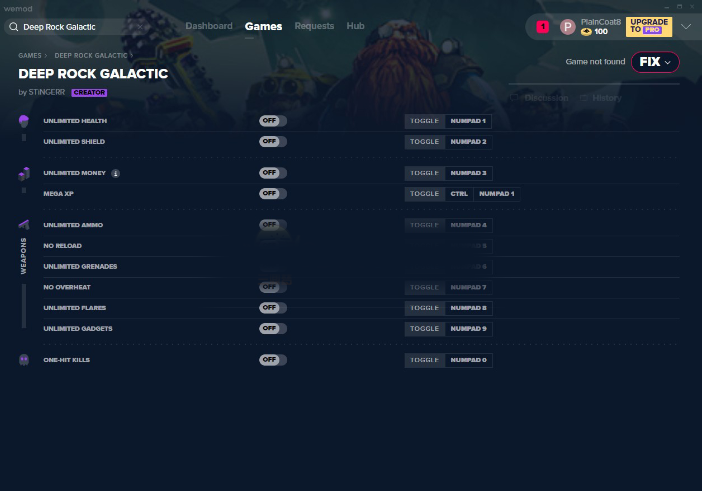Change NUMPAD 7 hotkey for No Overheat
Screen dimensions: 702x492
click(468, 287)
